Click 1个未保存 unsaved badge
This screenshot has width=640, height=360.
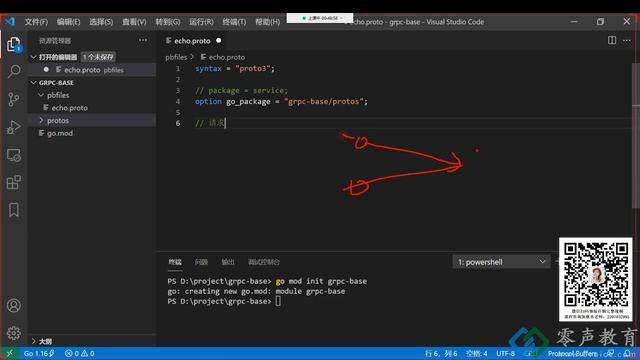pos(98,57)
